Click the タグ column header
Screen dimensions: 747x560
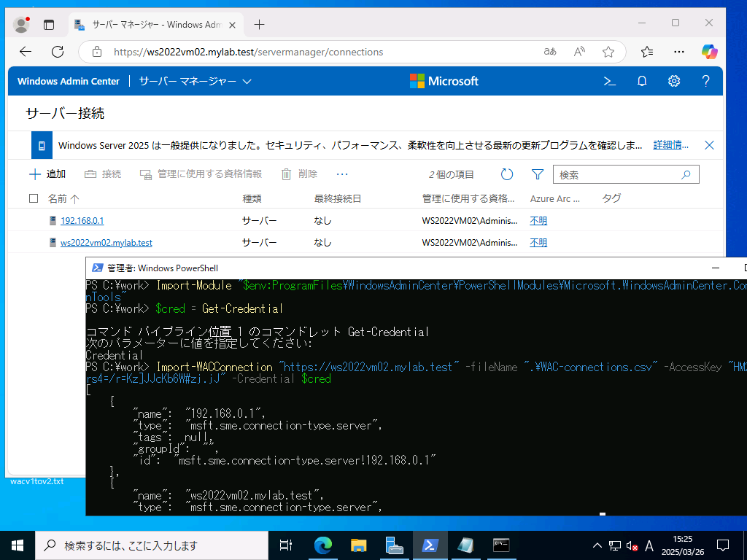pos(611,198)
